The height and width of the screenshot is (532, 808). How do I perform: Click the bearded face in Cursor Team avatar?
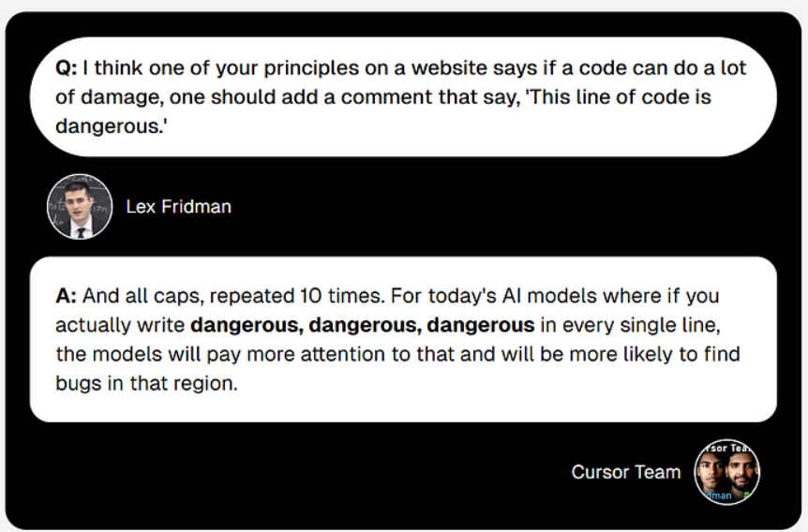pyautogui.click(x=740, y=472)
